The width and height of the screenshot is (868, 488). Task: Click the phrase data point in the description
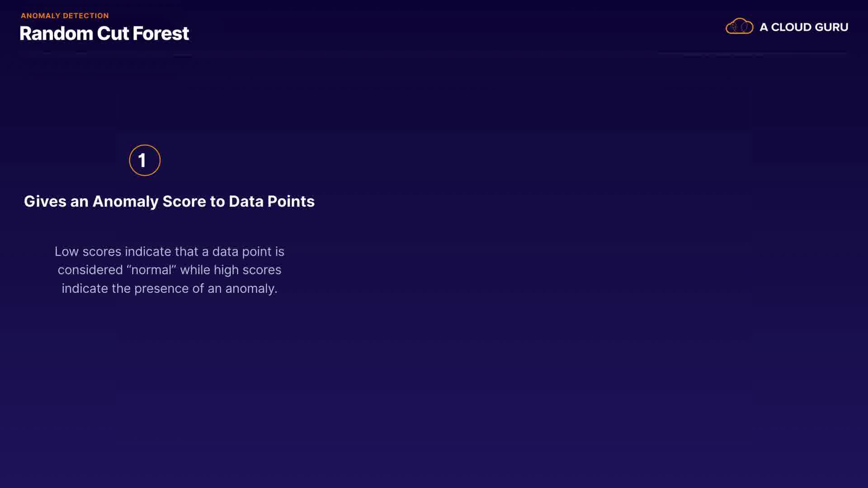point(241,252)
